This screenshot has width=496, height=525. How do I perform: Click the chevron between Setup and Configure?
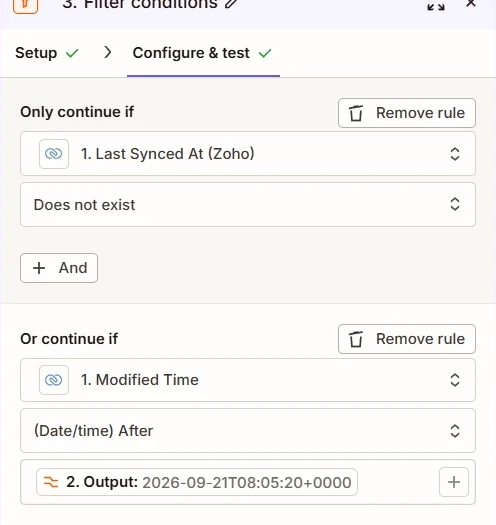tap(108, 52)
